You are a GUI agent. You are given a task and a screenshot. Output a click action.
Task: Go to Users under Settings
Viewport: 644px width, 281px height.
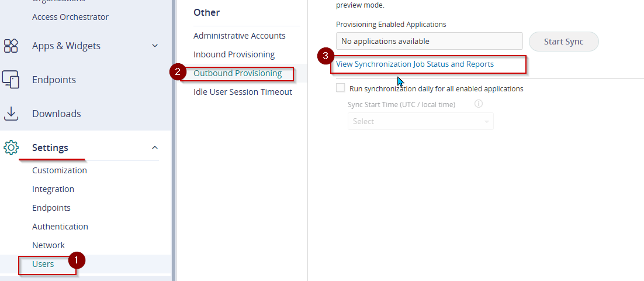coord(43,264)
